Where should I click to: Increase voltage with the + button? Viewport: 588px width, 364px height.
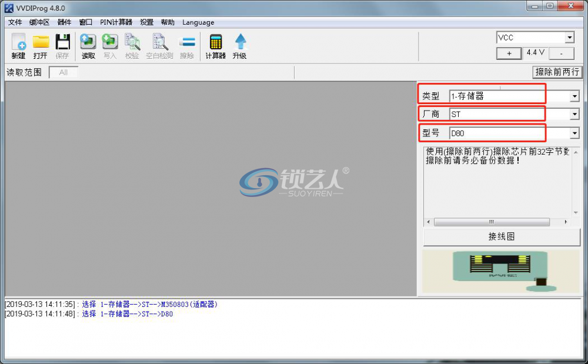pyautogui.click(x=509, y=54)
